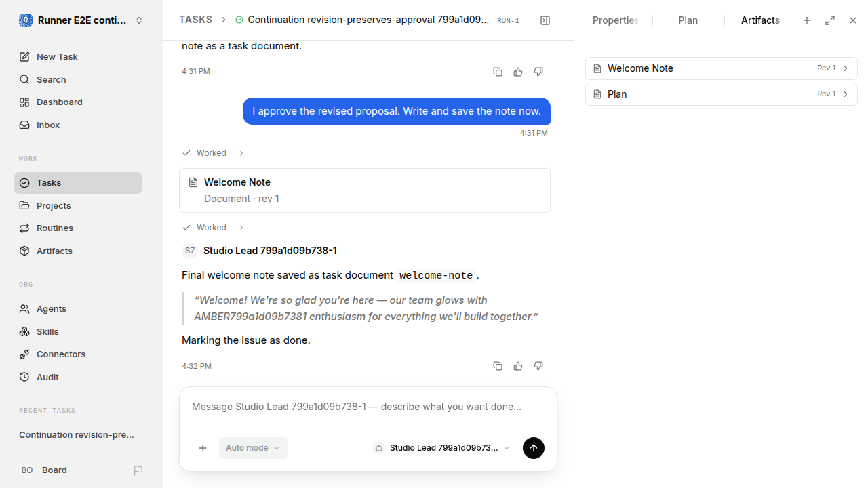Open the Auto mode dropdown
The height and width of the screenshot is (488, 868).
click(253, 448)
